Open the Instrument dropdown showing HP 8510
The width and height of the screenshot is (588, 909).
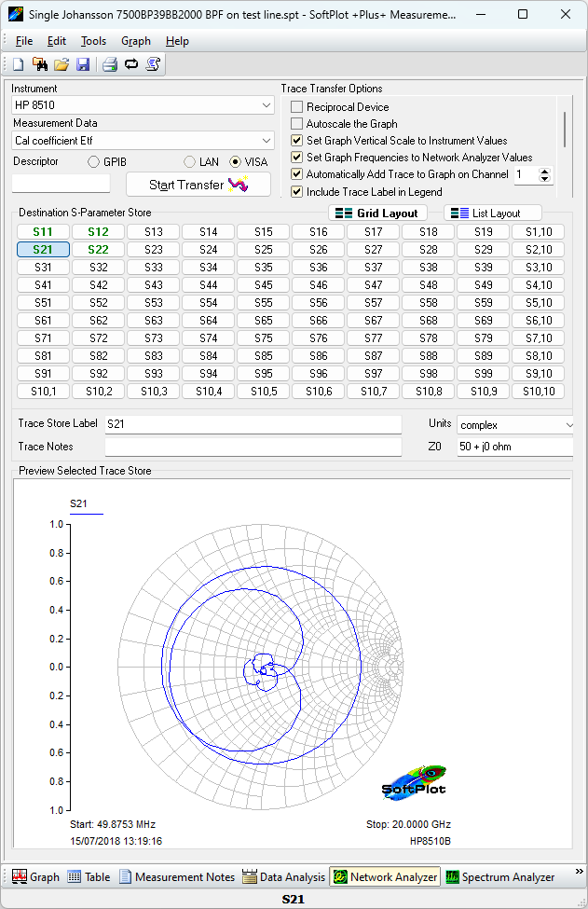coord(143,105)
